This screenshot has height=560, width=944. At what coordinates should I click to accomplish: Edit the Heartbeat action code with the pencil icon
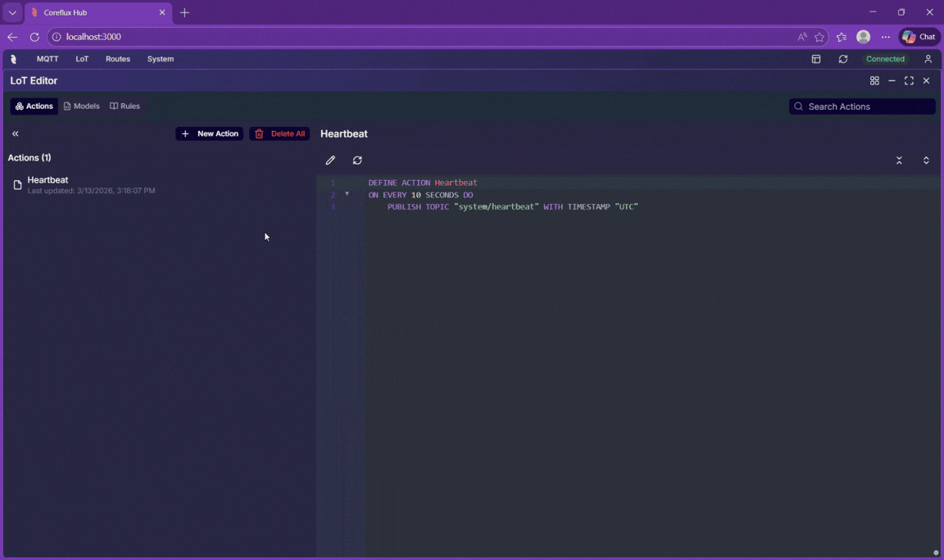click(330, 160)
